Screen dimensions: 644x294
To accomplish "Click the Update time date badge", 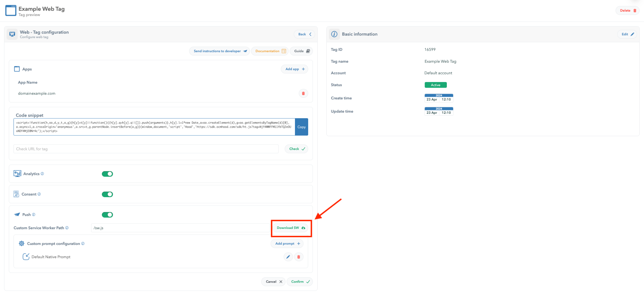I will [439, 111].
